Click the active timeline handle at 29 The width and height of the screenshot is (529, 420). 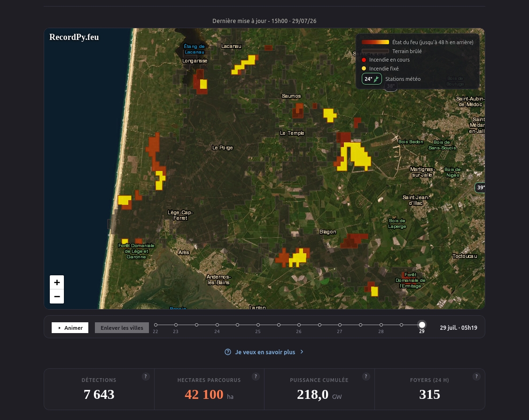[x=422, y=325]
